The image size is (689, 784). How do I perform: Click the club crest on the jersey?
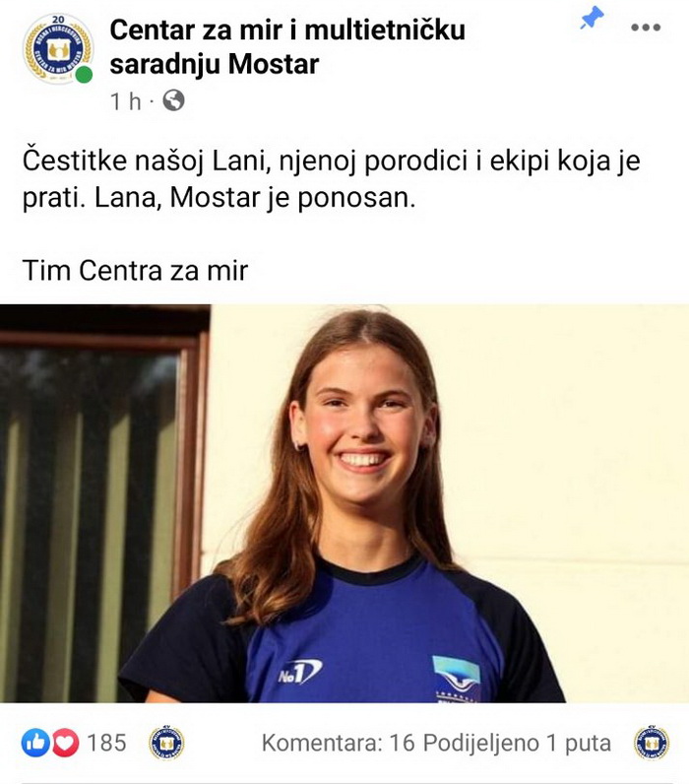click(x=457, y=679)
